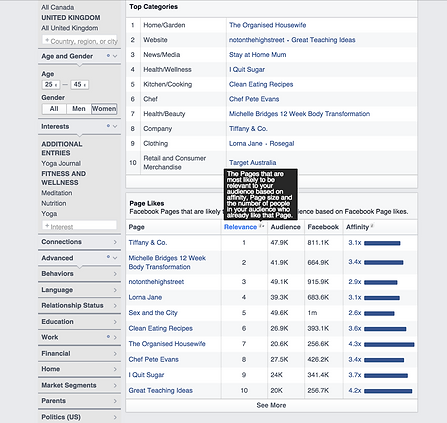447x423 pixels.
Task: Expand the Home section
Action: pos(79,369)
